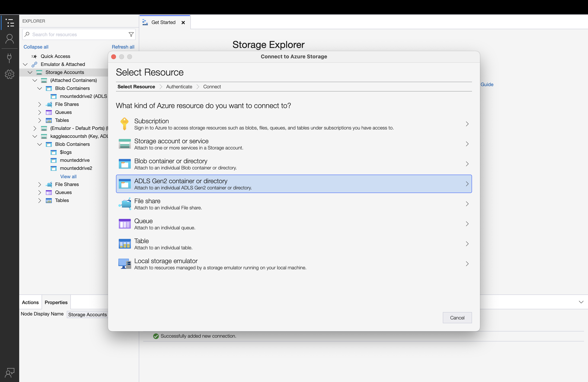Click the ADLS Gen2 container icon
The height and width of the screenshot is (382, 588).
[x=125, y=184]
